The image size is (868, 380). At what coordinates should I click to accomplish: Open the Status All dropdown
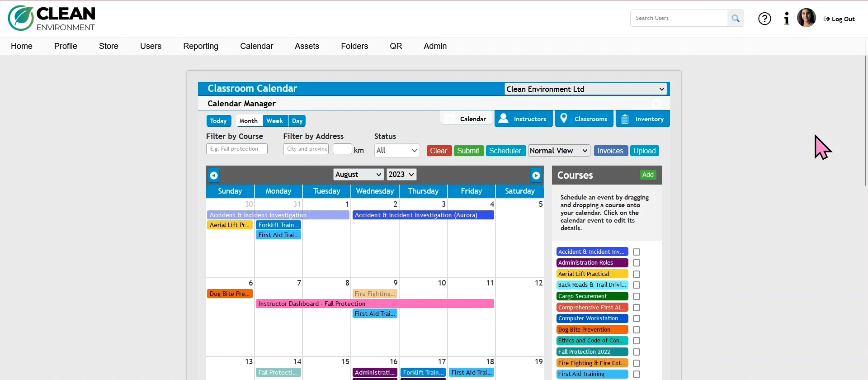click(x=397, y=151)
